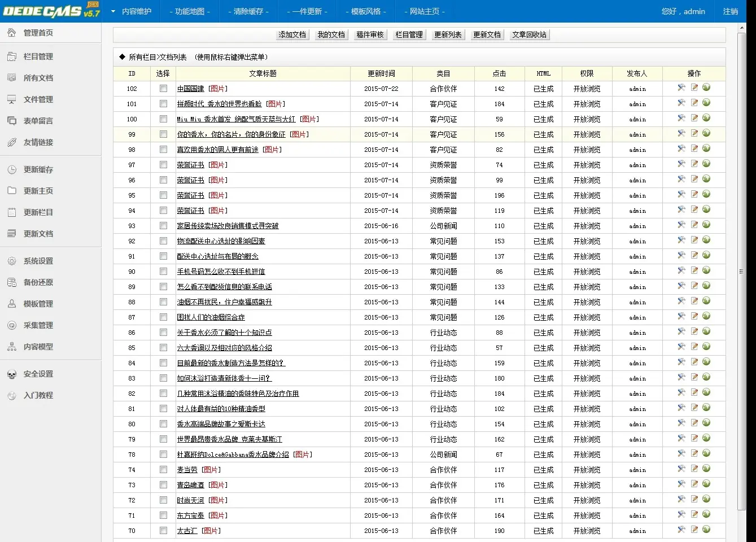Click the edit pencil icon in row ID 102

click(694, 88)
